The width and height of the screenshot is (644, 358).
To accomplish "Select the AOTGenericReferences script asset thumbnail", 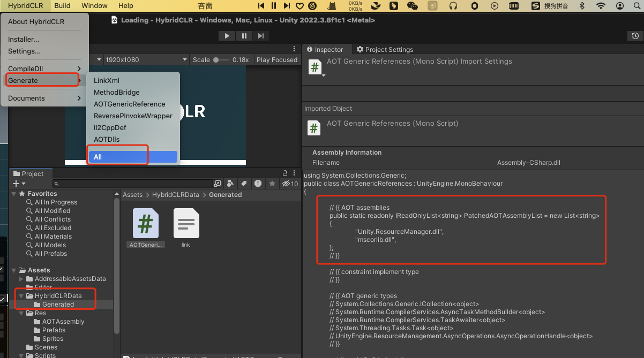I will 146,223.
